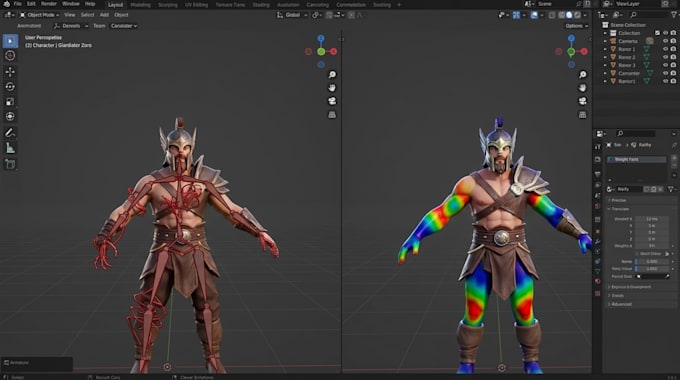Expand the Preclse panel section
Screen dimensions: 680x380
618,200
